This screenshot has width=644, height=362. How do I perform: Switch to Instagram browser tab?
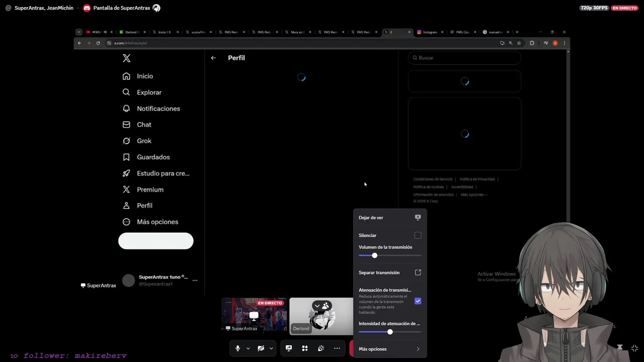[430, 32]
